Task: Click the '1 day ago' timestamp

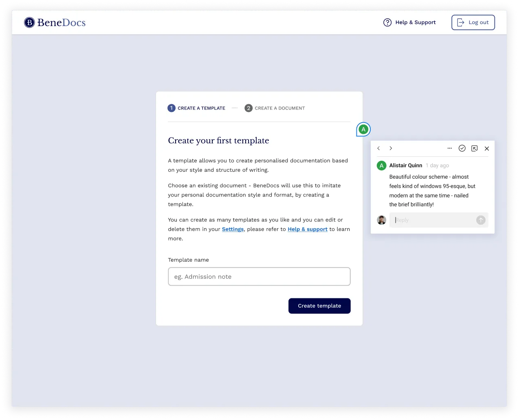Action: click(438, 166)
